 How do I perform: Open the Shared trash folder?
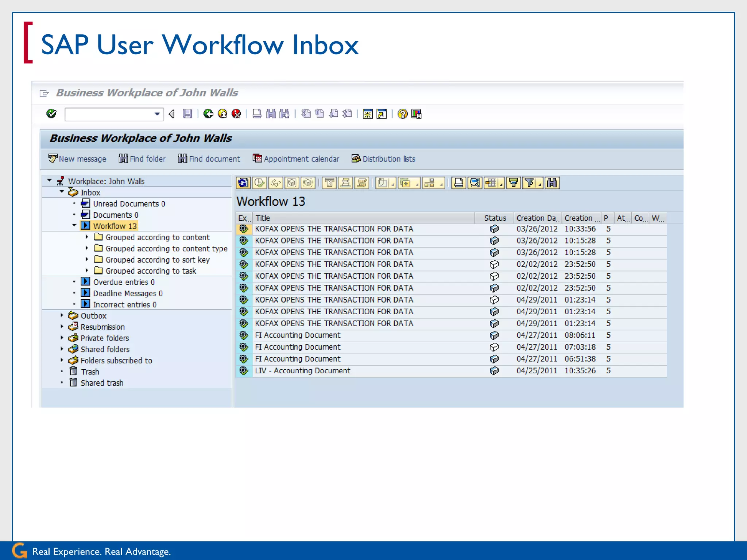tap(102, 383)
